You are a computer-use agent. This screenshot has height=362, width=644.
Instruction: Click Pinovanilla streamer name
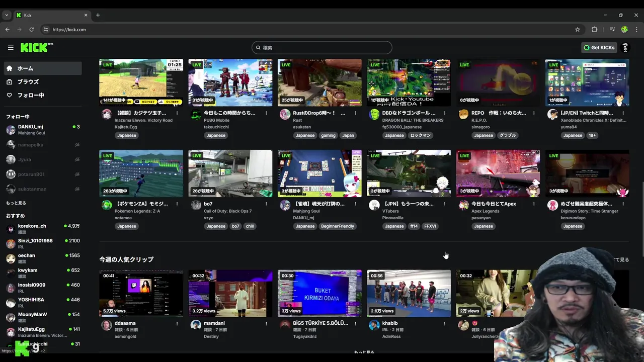[393, 218]
